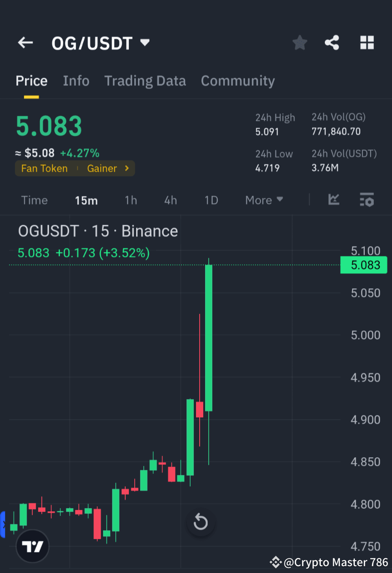The width and height of the screenshot is (392, 573).
Task: Select the 1h timeframe
Action: [x=131, y=200]
